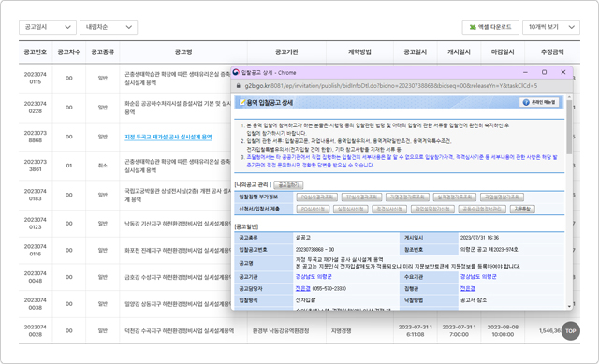Click the popup scrollbar down arrow
This screenshot has width=599, height=364.
569,306
